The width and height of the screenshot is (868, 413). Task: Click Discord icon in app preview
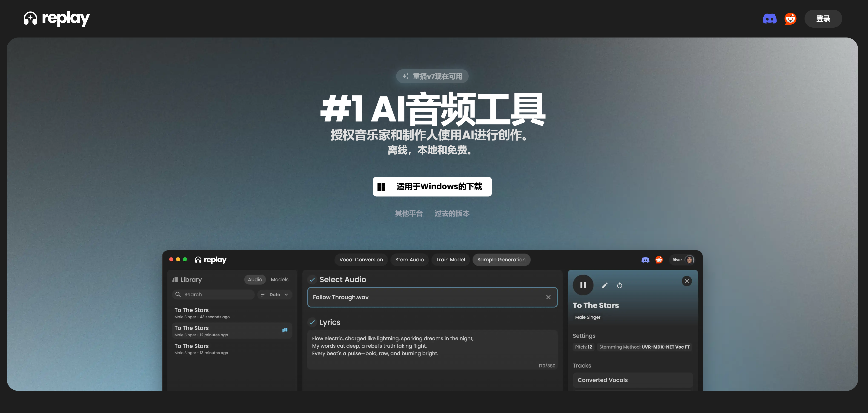(645, 260)
